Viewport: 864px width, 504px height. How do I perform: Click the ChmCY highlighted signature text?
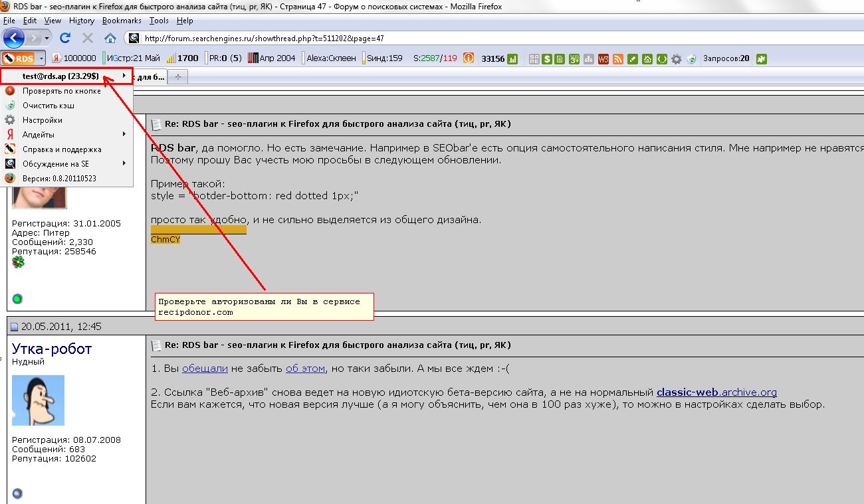pyautogui.click(x=165, y=239)
